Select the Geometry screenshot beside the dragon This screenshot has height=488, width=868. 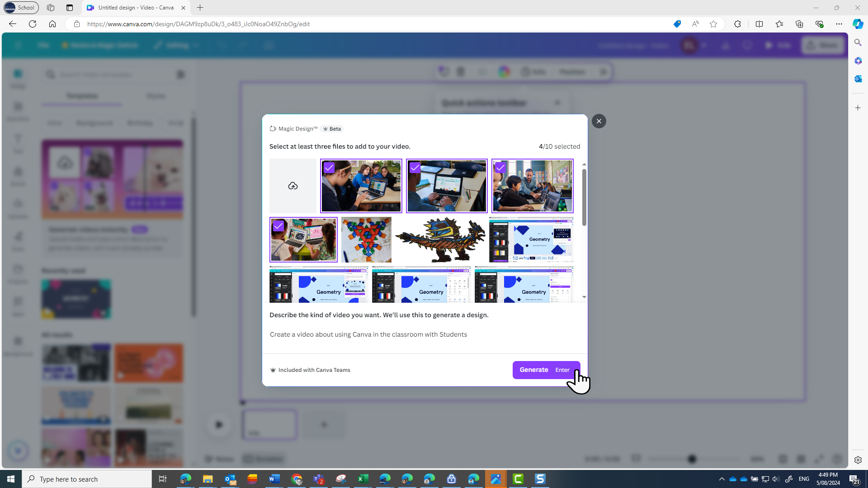(x=531, y=239)
